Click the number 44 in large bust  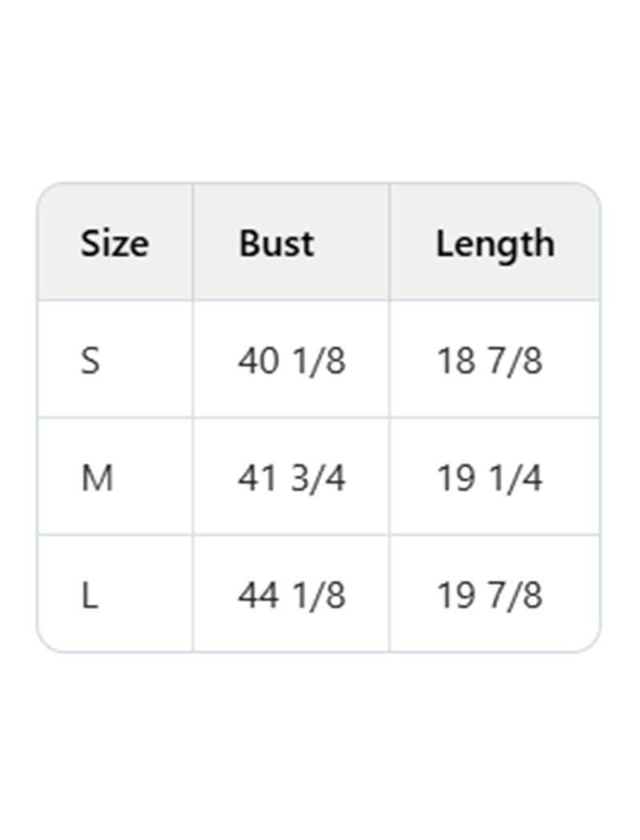point(258,596)
